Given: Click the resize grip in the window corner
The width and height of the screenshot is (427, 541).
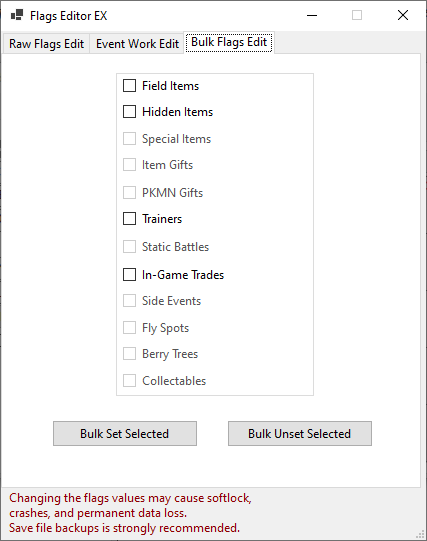Looking at the screenshot, I should [421, 534].
